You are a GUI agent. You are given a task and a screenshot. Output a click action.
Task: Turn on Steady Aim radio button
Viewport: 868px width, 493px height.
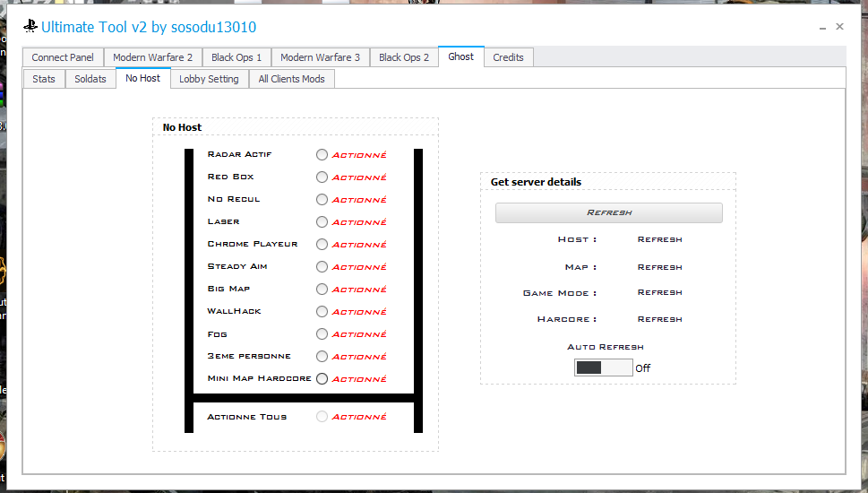pyautogui.click(x=322, y=266)
